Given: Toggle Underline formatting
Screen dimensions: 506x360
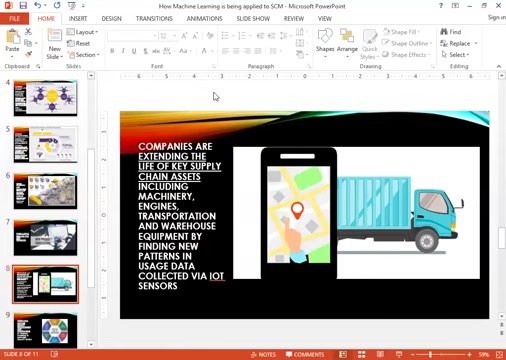Looking at the screenshot, I should point(134,51).
